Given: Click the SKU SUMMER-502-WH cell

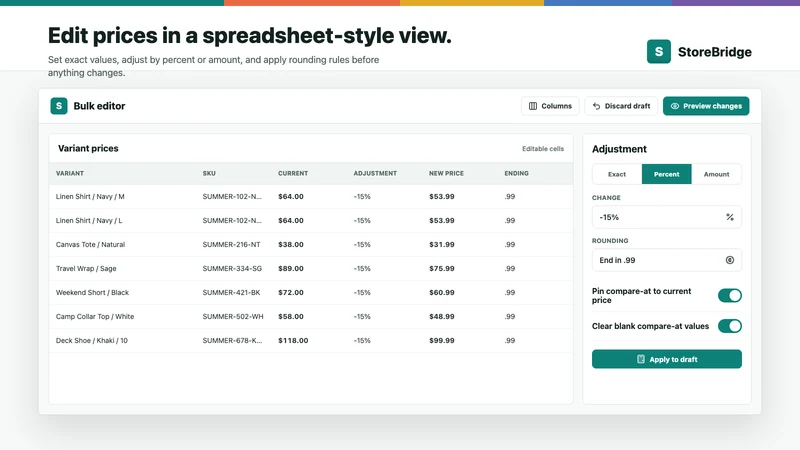Looking at the screenshot, I should point(233,316).
